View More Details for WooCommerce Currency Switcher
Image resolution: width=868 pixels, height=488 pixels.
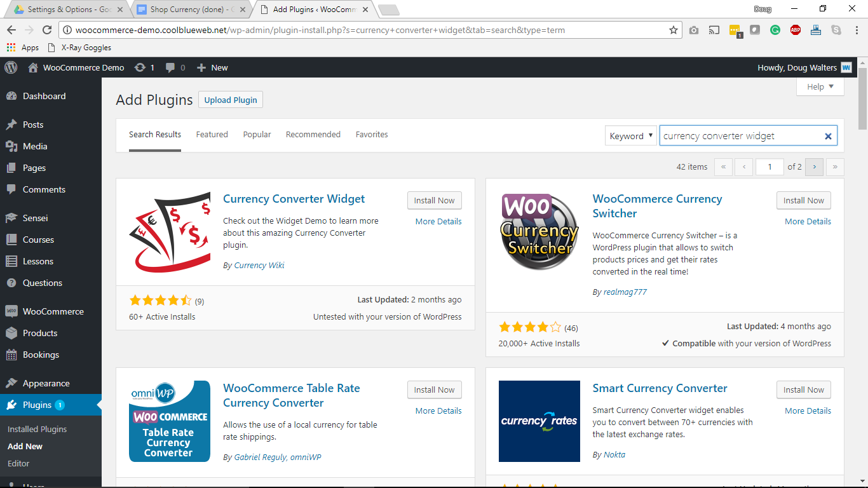tap(808, 221)
